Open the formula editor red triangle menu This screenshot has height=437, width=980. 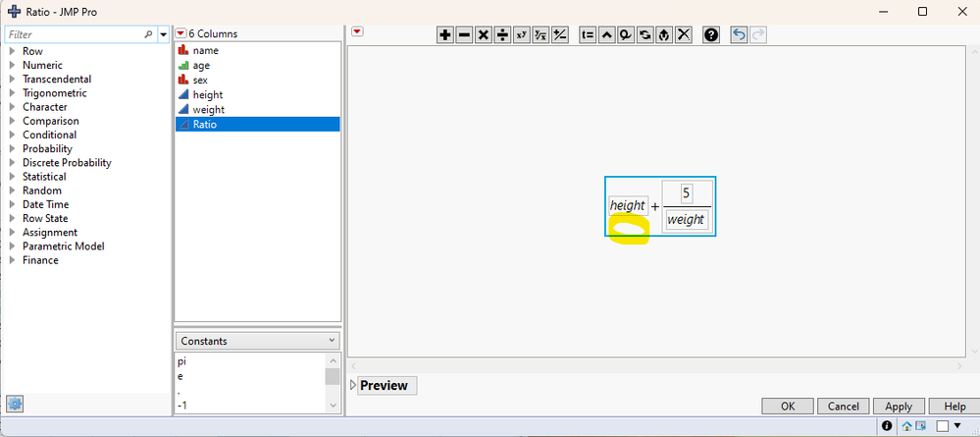pyautogui.click(x=357, y=32)
